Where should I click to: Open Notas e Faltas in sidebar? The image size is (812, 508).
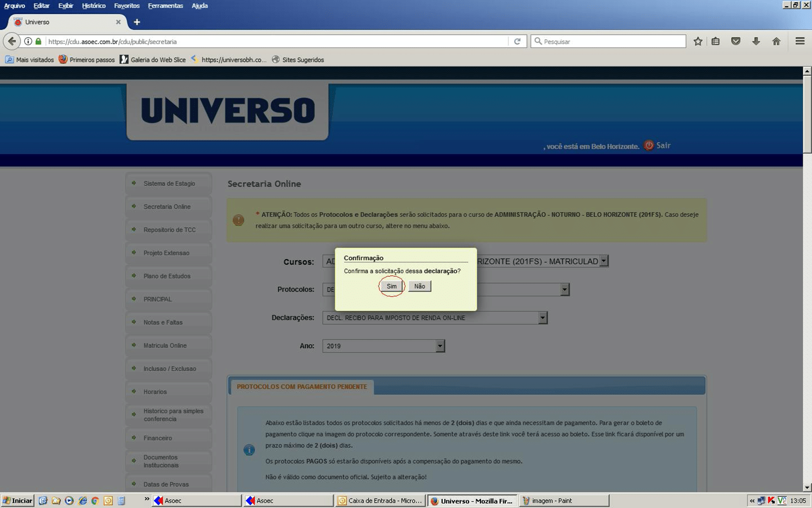tap(169, 322)
